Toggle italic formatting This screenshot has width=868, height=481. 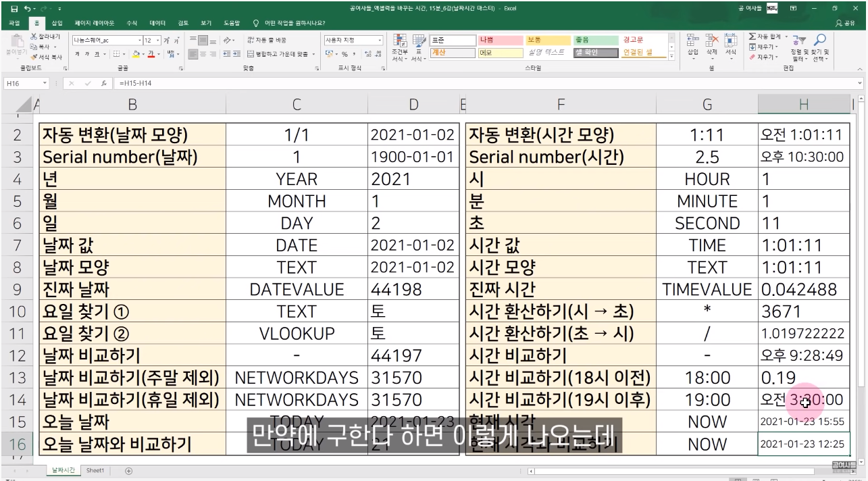click(x=86, y=54)
